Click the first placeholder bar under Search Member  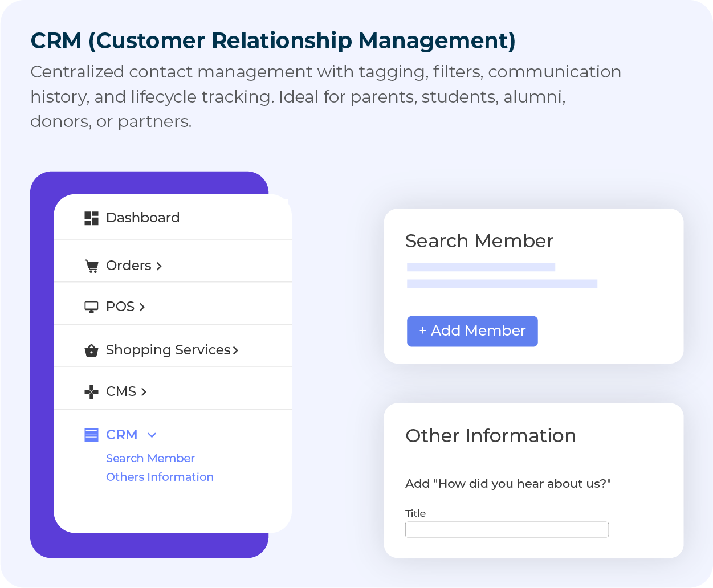(x=480, y=266)
